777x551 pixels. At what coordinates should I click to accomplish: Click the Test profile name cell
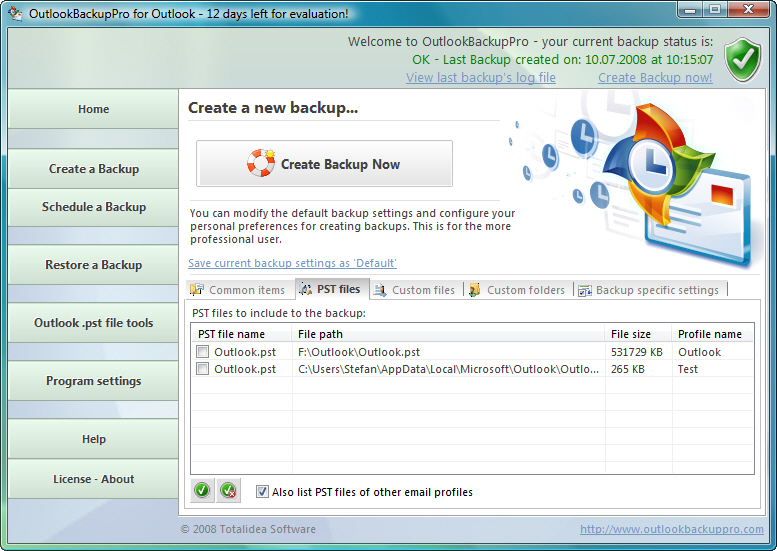pos(713,369)
